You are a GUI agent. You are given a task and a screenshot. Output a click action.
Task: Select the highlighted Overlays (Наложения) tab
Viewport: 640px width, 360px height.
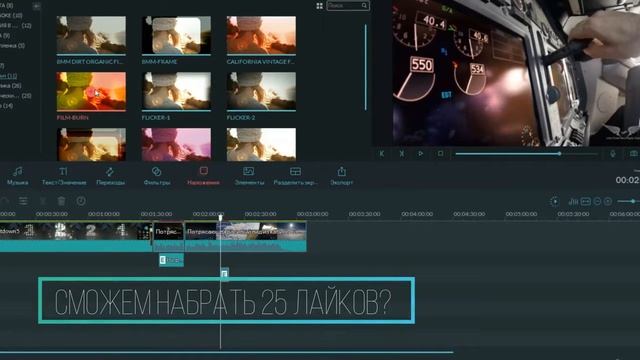point(203,176)
